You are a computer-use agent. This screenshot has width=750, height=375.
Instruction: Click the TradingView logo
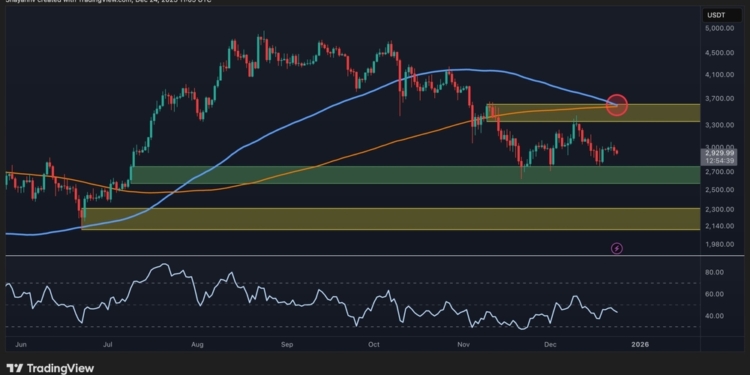pyautogui.click(x=50, y=368)
